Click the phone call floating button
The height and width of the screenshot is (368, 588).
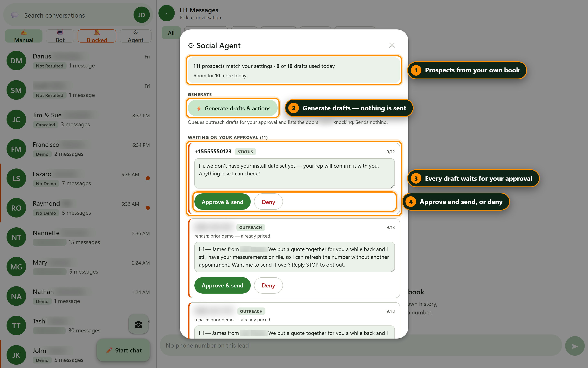pos(138,324)
